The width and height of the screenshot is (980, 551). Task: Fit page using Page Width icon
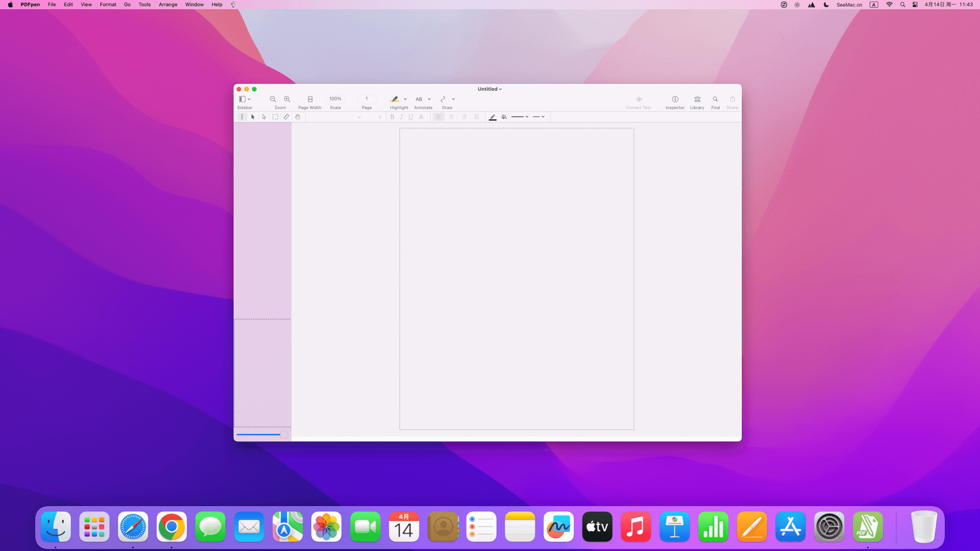click(x=310, y=99)
